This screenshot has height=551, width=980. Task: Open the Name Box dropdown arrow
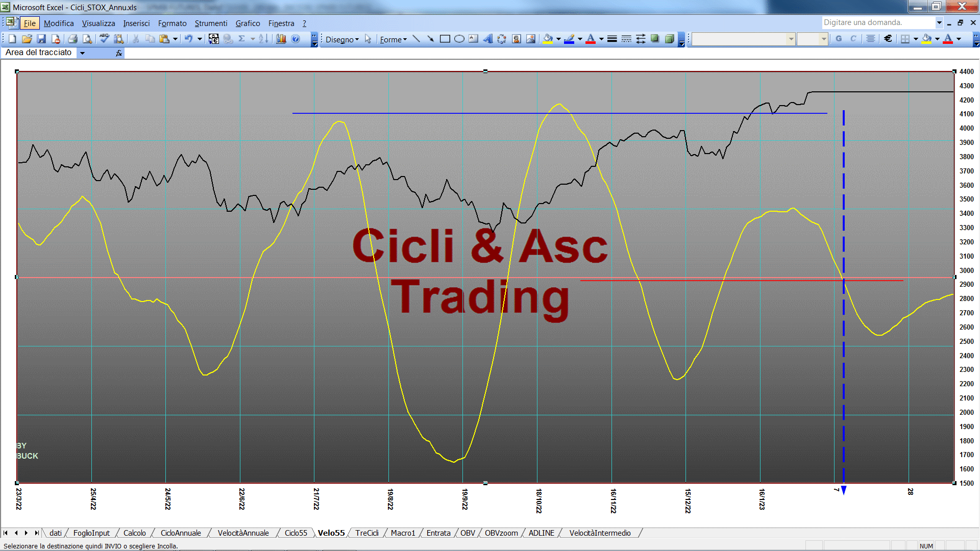[82, 53]
